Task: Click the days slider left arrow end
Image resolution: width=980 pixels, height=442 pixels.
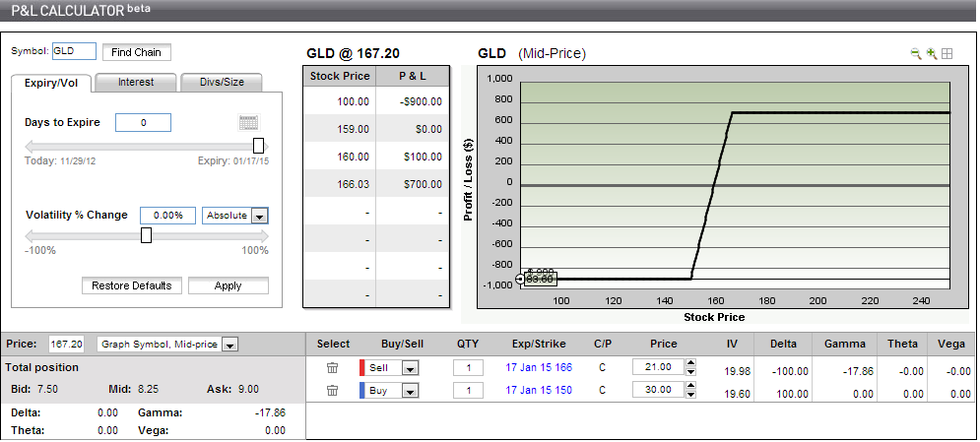Action: 29,147
